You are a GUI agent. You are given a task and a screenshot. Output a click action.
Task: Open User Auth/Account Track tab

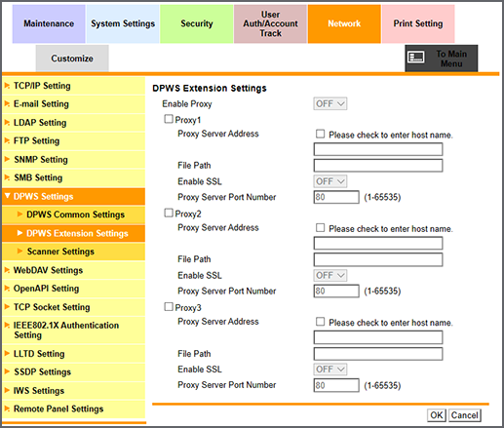tap(270, 23)
